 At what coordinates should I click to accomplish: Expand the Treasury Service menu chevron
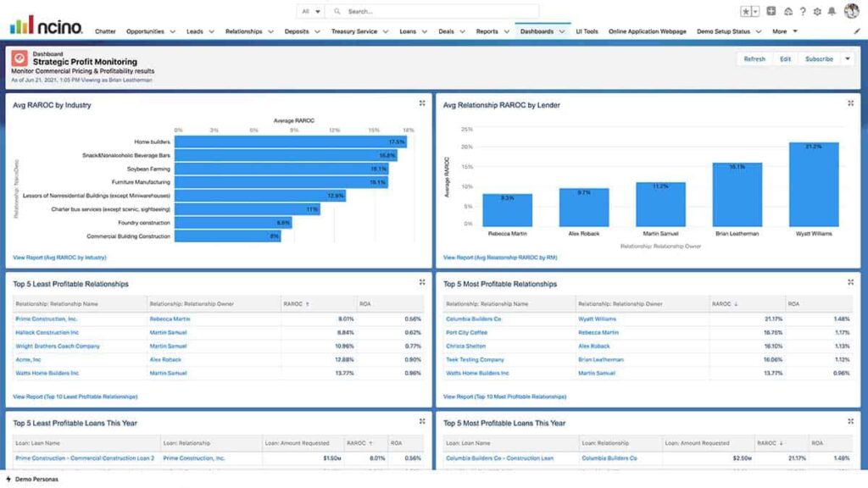click(386, 31)
